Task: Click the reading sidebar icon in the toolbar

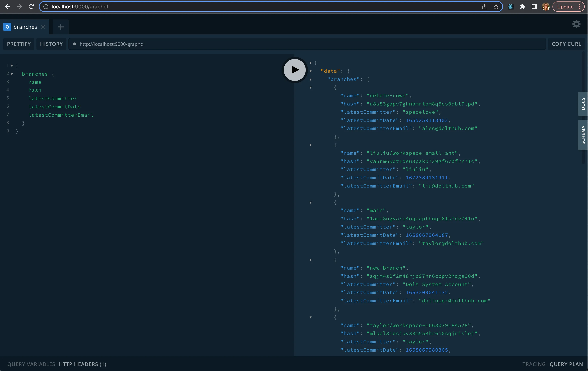Action: [x=534, y=7]
